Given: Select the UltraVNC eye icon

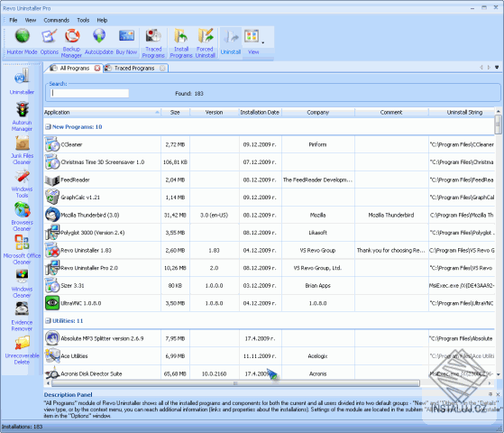Looking at the screenshot, I should 52,303.
